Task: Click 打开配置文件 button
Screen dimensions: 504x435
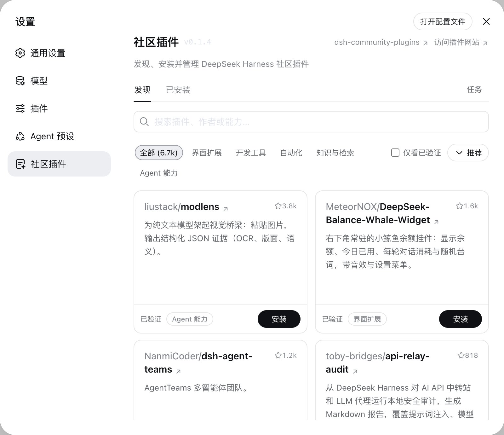Action: click(x=443, y=21)
